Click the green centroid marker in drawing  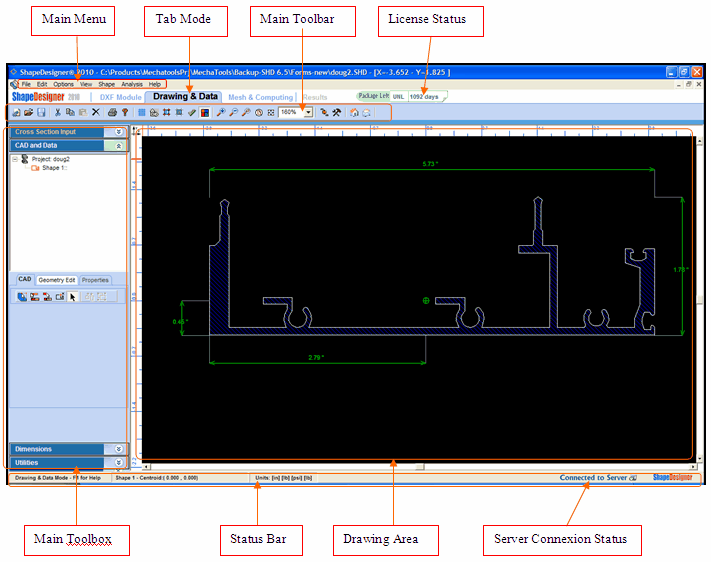click(x=426, y=300)
